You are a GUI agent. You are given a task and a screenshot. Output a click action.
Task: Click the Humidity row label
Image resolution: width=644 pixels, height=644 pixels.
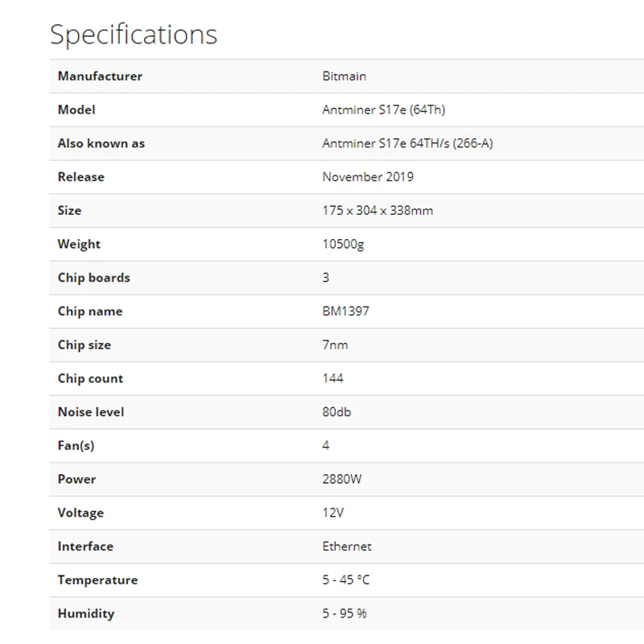[86, 613]
